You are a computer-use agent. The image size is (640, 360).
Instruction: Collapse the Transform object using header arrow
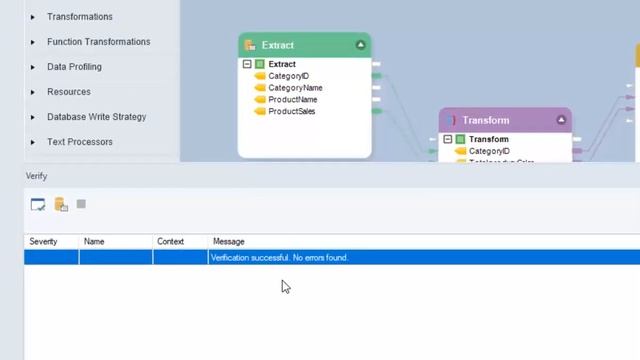pyautogui.click(x=561, y=120)
